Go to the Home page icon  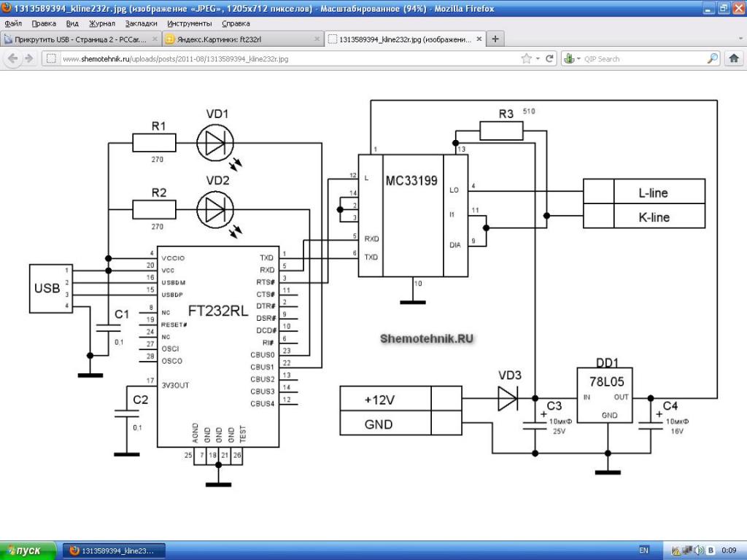point(735,59)
